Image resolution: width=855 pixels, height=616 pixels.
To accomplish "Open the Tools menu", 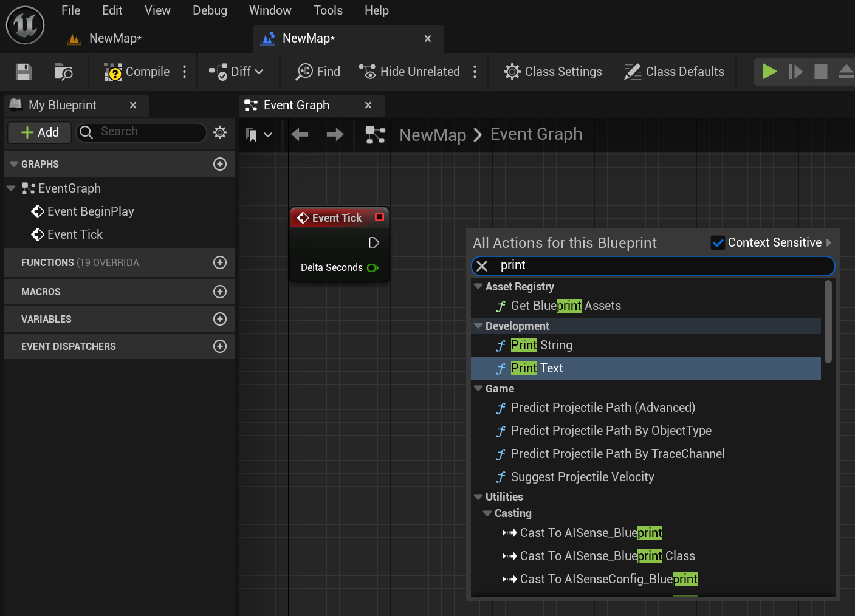I will click(328, 10).
